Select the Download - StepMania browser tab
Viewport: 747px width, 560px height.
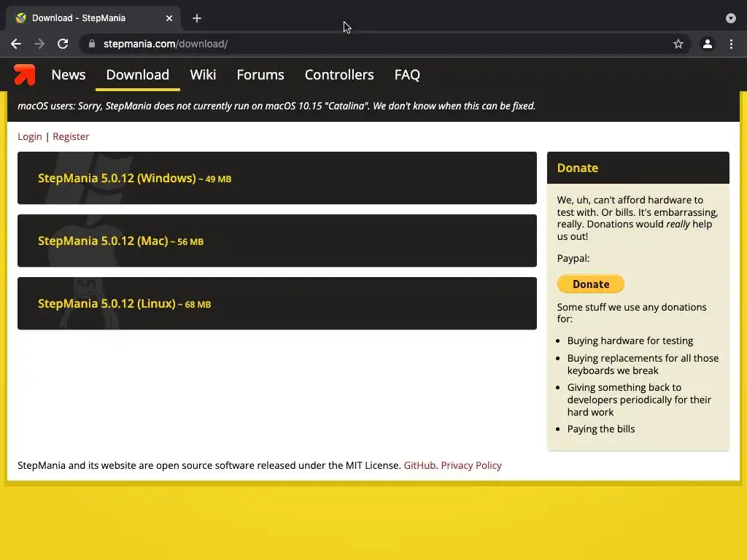click(x=94, y=18)
